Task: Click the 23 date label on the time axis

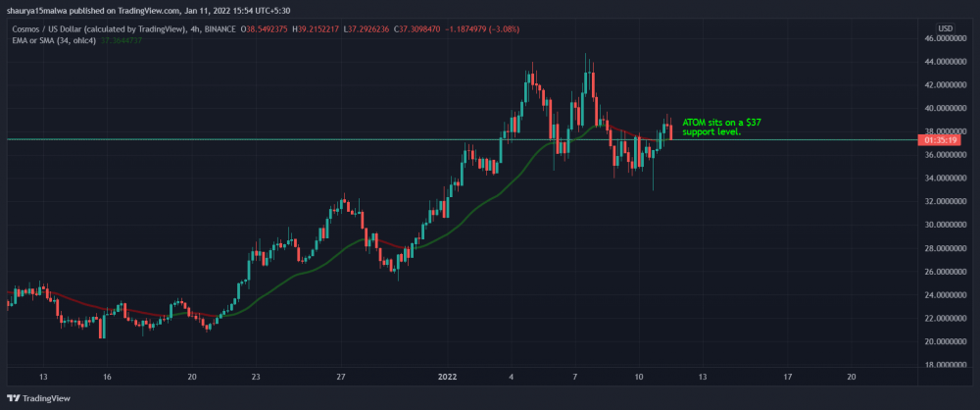Action: click(x=256, y=377)
